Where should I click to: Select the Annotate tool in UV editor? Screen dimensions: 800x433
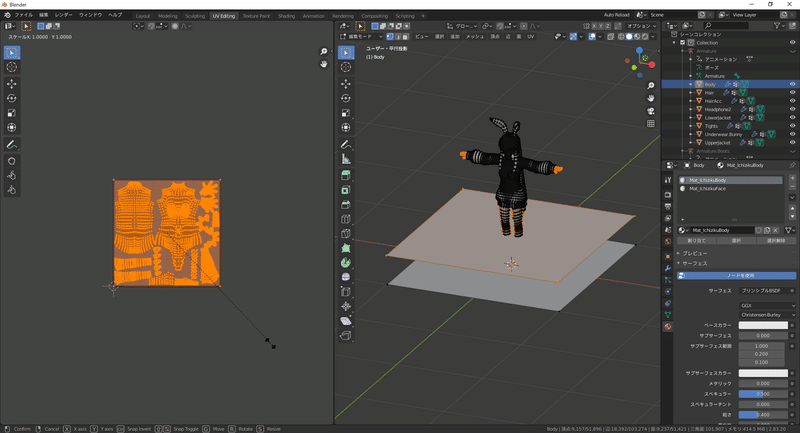click(x=12, y=144)
